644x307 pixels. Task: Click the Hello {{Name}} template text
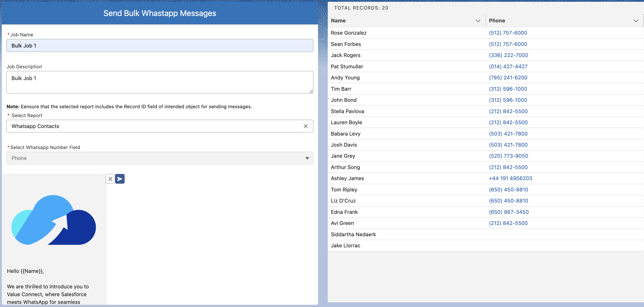coord(25,271)
